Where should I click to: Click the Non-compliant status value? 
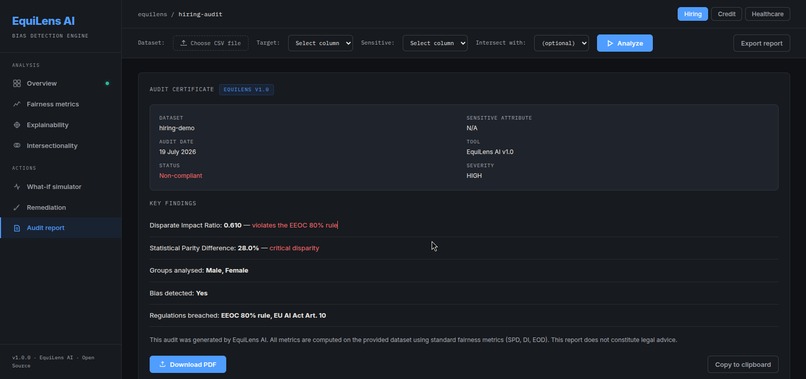(x=180, y=176)
